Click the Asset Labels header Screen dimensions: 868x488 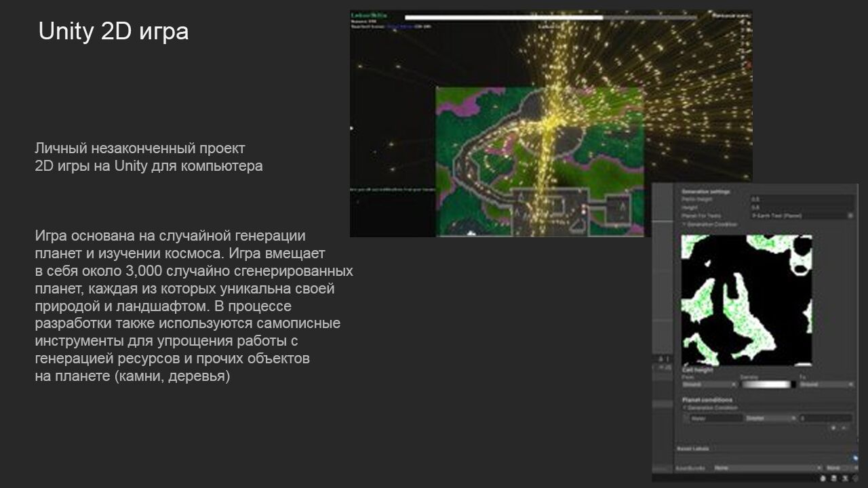(693, 448)
